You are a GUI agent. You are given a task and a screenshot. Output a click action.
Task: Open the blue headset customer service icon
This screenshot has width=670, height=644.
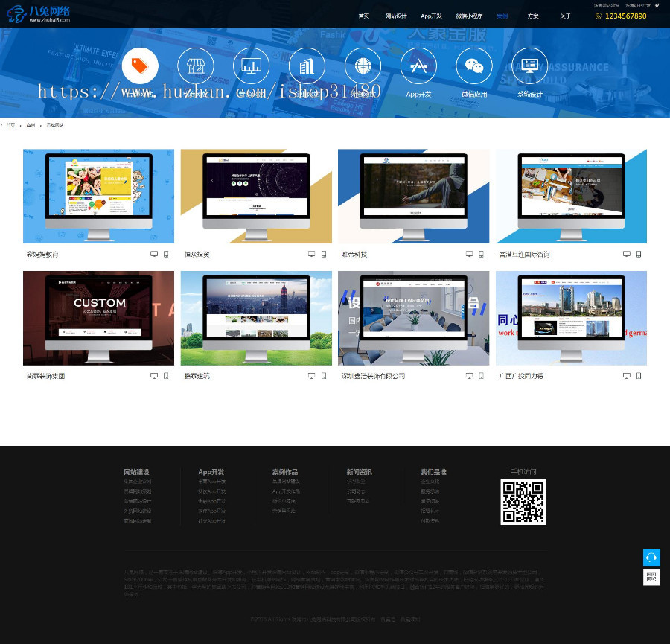(651, 557)
